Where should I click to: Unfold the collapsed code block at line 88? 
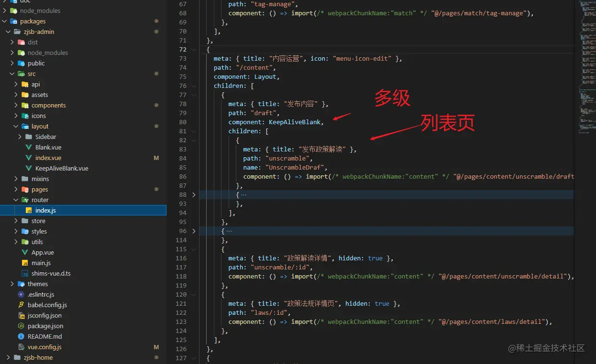pyautogui.click(x=194, y=194)
